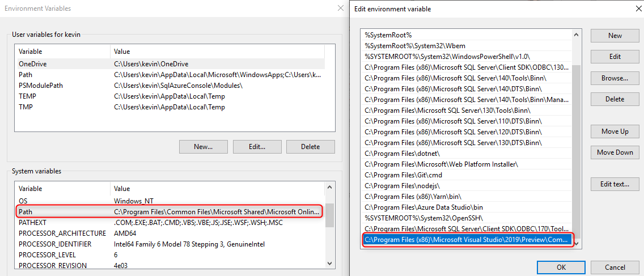This screenshot has height=276, width=644.
Task: Click New in Edit environment variable dialog
Action: click(x=615, y=36)
